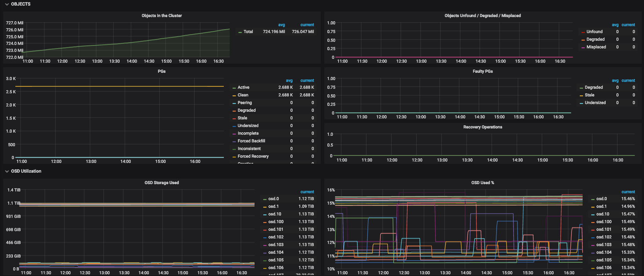The image size is (644, 276).
Task: Select osd.103 label in OSD Used % legend
Action: (x=604, y=245)
